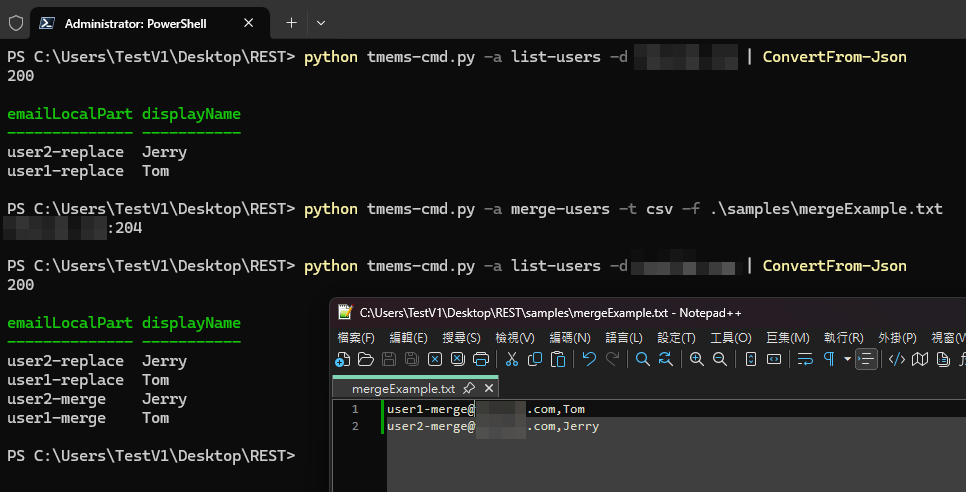Click the Undo arrow icon
966x492 pixels.
589,360
